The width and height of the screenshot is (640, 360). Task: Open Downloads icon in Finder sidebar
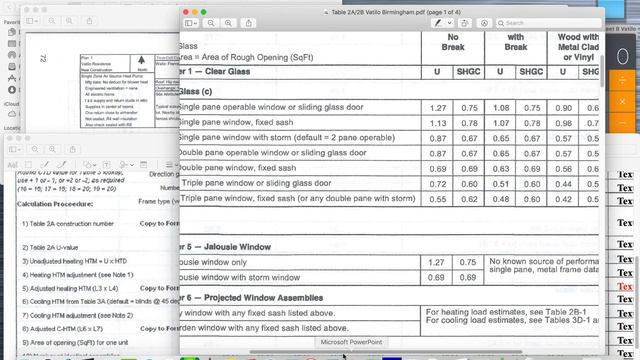12,89
